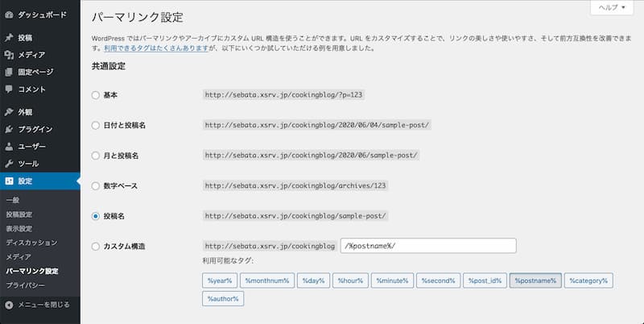Follow 利用できるタグはたくさんあります link
Viewport: 644px width, 324px height.
156,48
